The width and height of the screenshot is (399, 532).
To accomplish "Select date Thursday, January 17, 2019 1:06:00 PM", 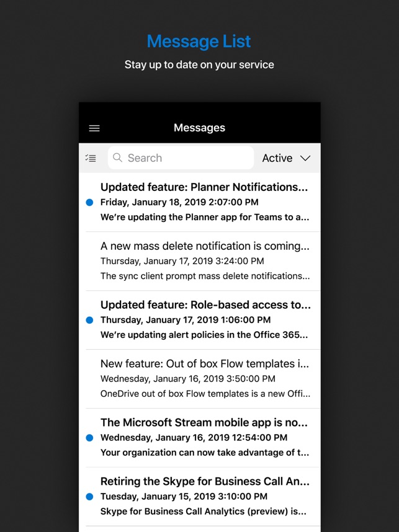I will pyautogui.click(x=186, y=319).
